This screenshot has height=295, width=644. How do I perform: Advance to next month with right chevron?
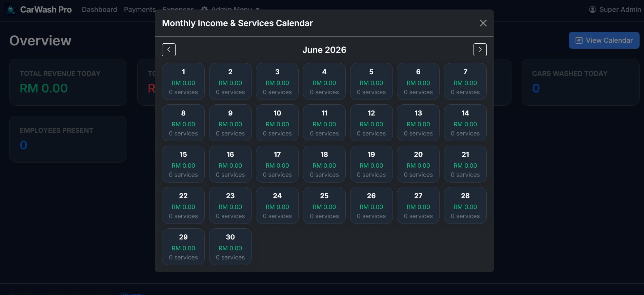(x=480, y=50)
